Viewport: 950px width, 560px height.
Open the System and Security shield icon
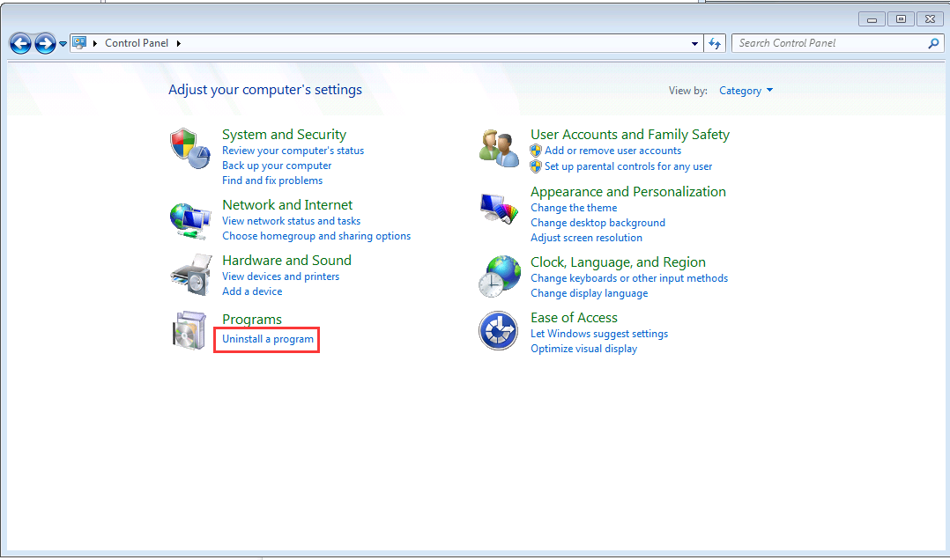[189, 148]
